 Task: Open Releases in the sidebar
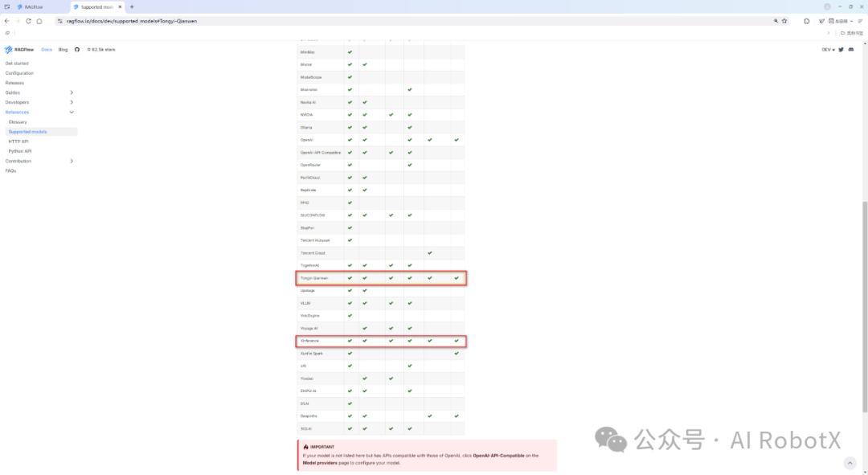pos(14,83)
